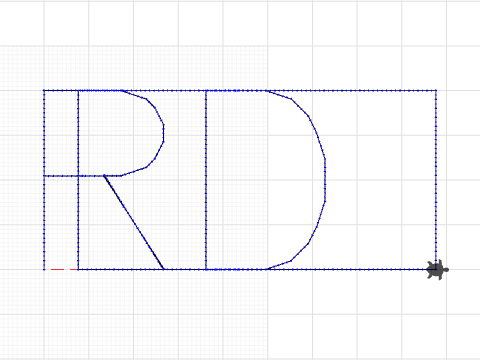
Task: Click the curved bowl of the R
Action: point(155,133)
